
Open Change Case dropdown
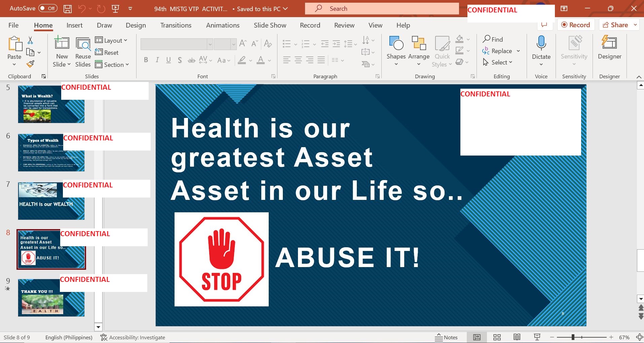[x=224, y=60]
